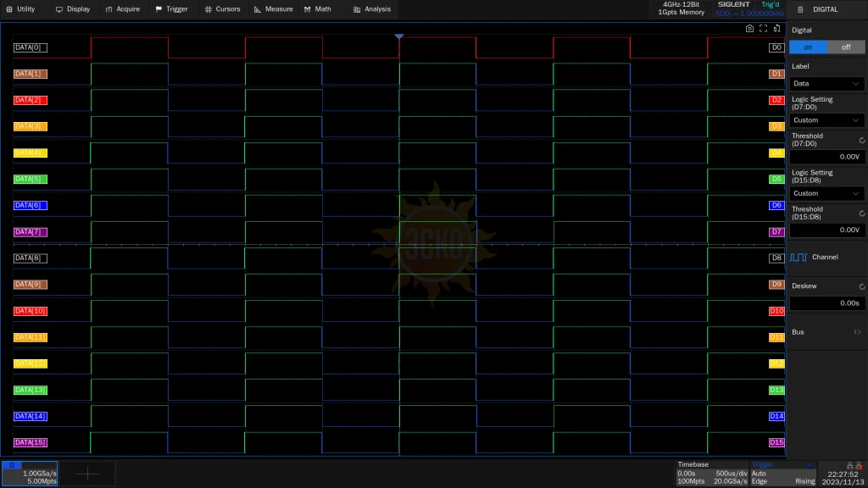Open the Logic Setting (D15:D8) dropdown
Viewport: 868px width, 488px height.
coord(826,193)
